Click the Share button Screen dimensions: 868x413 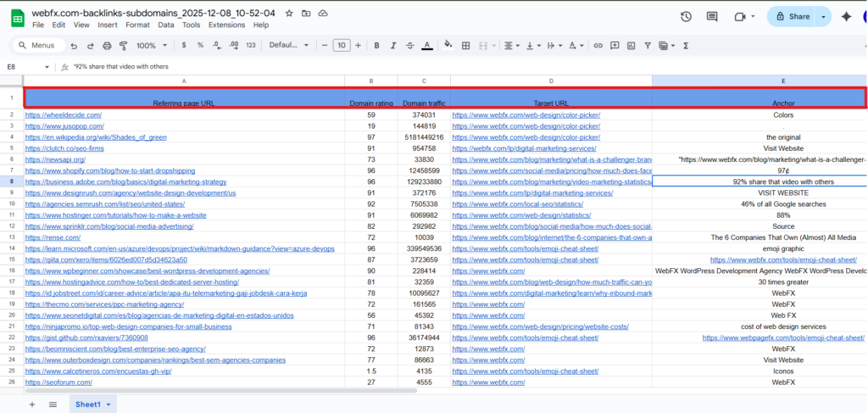coord(792,16)
